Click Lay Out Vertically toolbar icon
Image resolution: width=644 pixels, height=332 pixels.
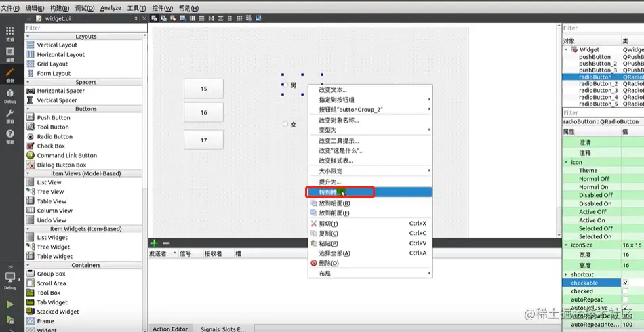[x=201, y=18]
